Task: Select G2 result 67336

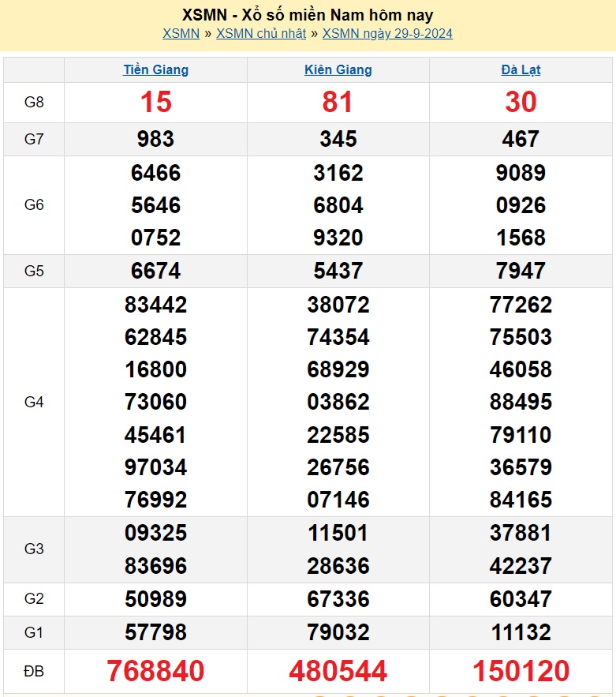Action: [x=338, y=599]
